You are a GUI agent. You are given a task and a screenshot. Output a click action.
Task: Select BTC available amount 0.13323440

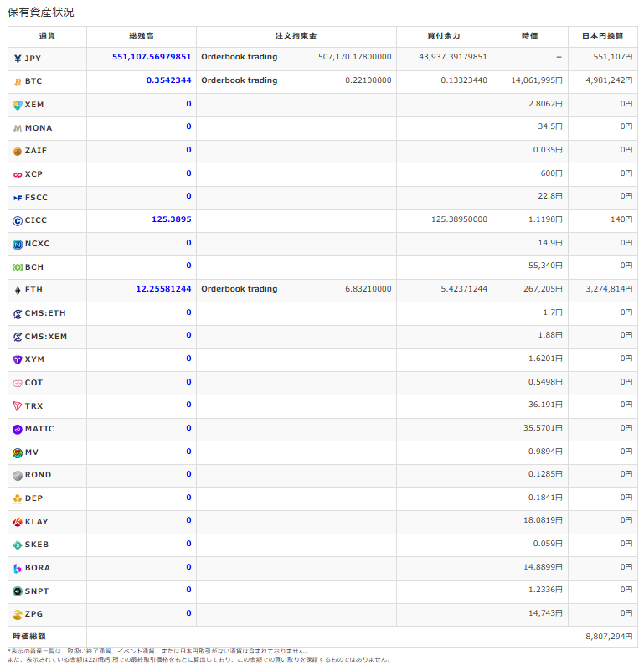[464, 80]
